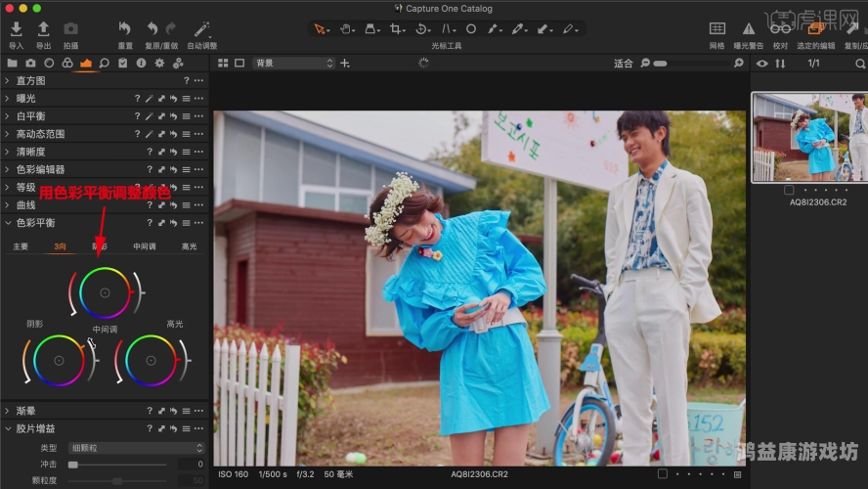Image resolution: width=868 pixels, height=489 pixels.
Task: Click the Auto Adjust (自动调整) magic wand
Action: coord(201,29)
